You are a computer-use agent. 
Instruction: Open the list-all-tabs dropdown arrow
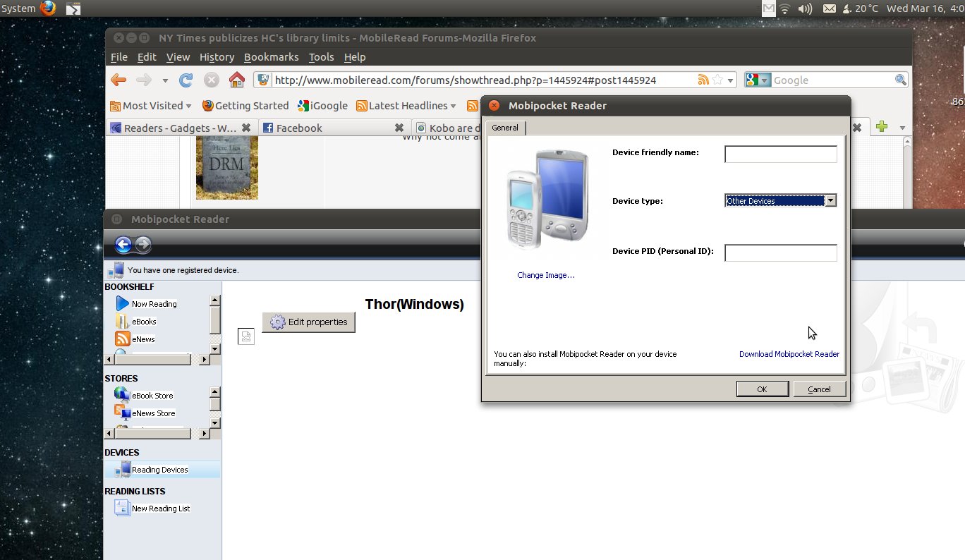tap(902, 128)
